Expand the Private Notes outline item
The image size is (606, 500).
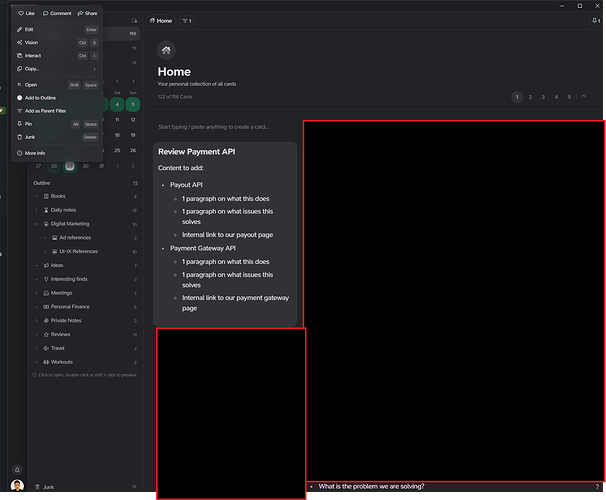[x=37, y=321]
